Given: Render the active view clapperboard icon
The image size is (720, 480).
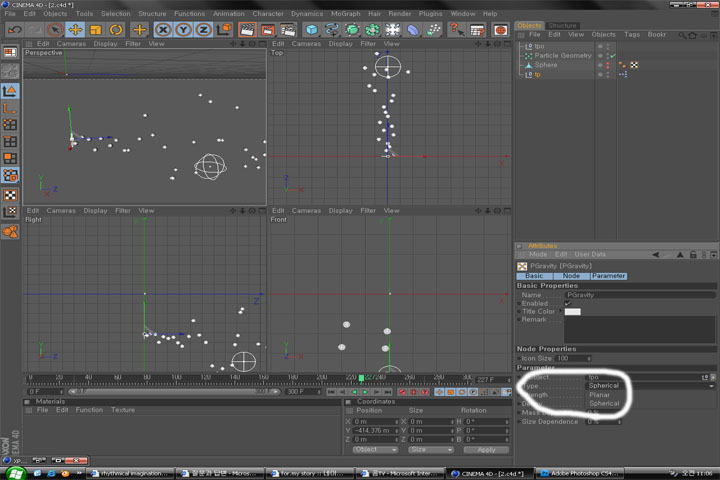Looking at the screenshot, I should pos(247,30).
